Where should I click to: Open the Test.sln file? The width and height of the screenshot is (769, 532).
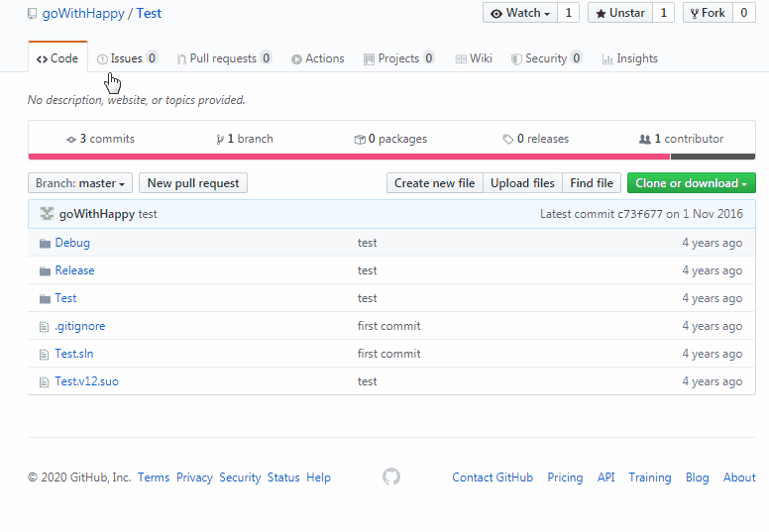click(x=74, y=354)
